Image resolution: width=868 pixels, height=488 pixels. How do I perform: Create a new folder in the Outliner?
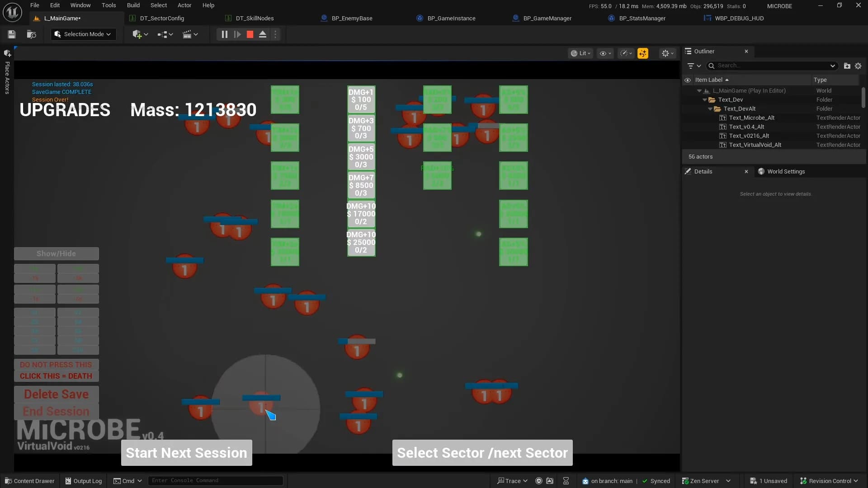847,66
